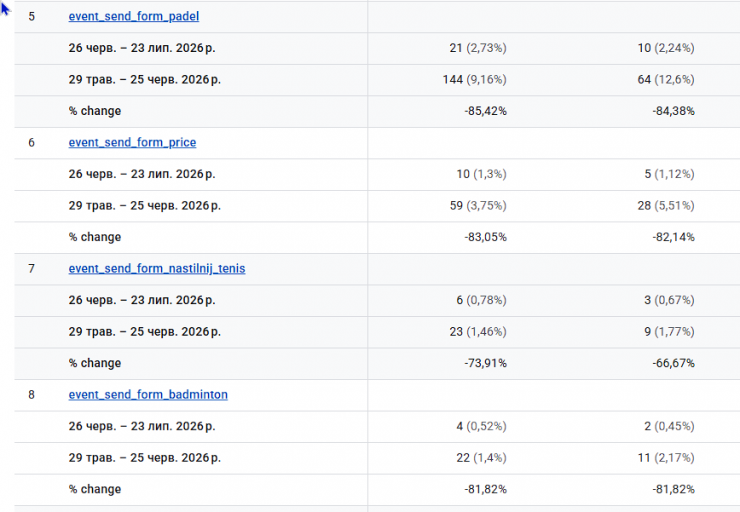Image resolution: width=740 pixels, height=512 pixels.
Task: Click badminton value 4 (0,52%)
Action: pos(481,426)
